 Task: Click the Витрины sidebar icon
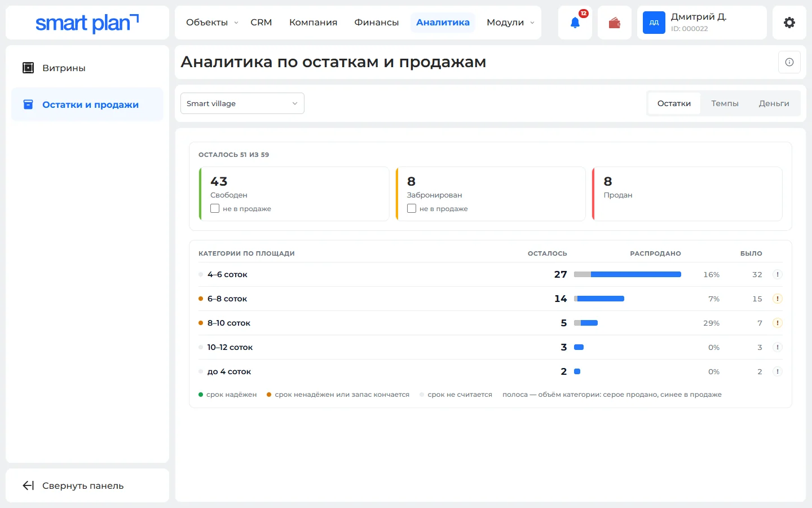click(28, 68)
